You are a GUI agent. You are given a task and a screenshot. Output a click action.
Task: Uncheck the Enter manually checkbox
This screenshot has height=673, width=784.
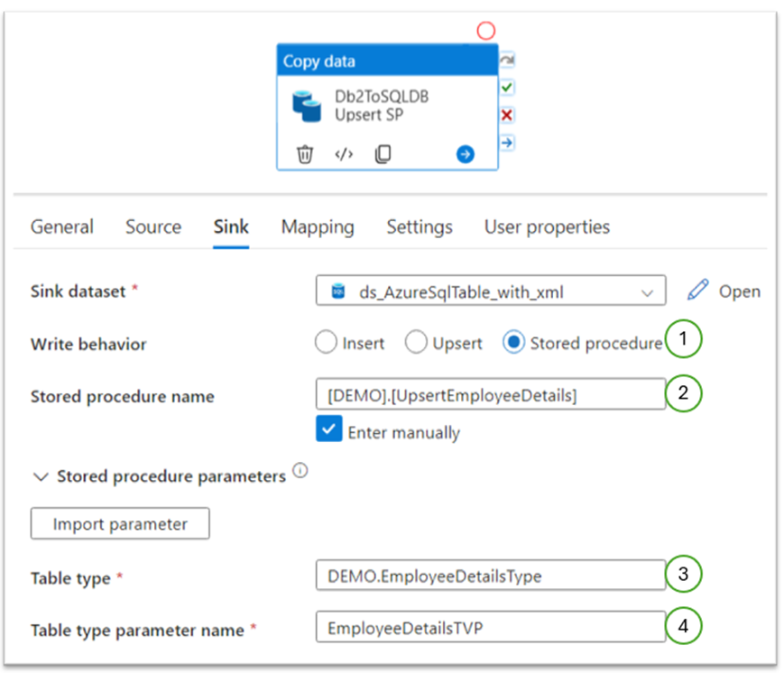pyautogui.click(x=329, y=429)
